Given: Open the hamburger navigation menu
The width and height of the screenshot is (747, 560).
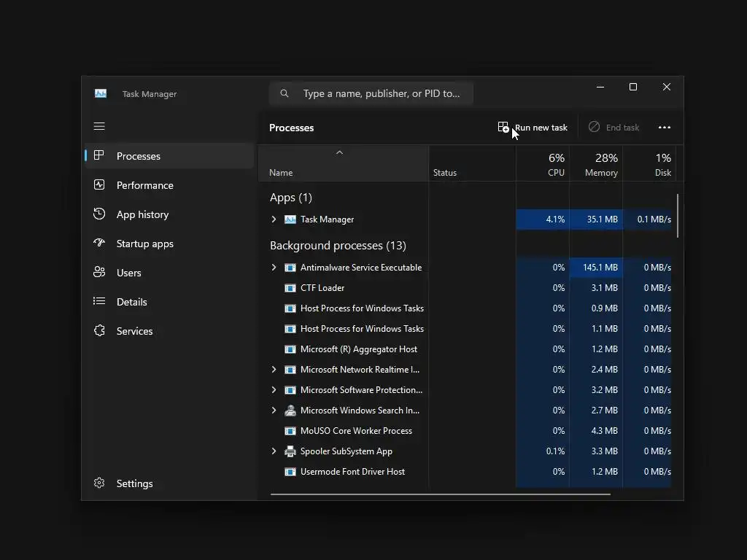Looking at the screenshot, I should pyautogui.click(x=99, y=126).
